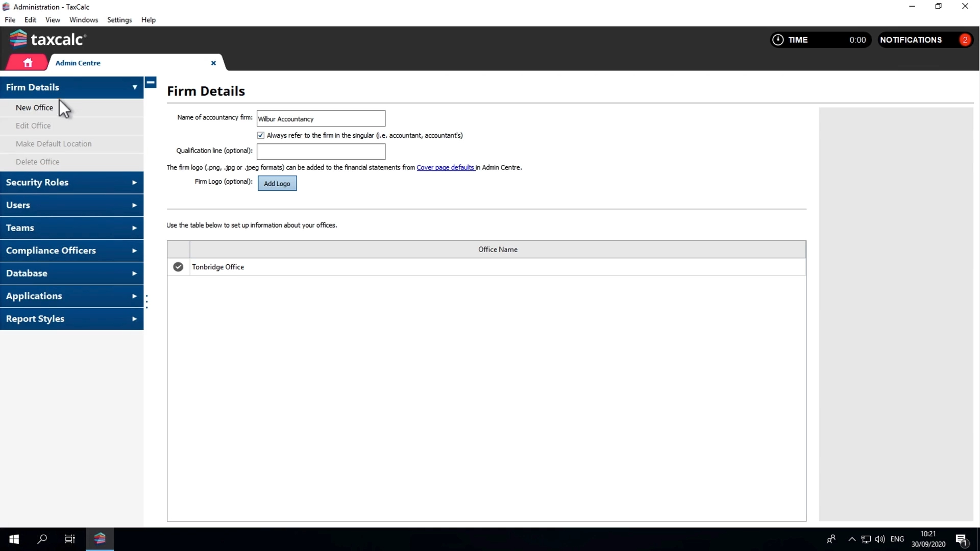This screenshot has height=551, width=980.
Task: Toggle 'Always refer to the firm in the singular'
Action: coord(261,136)
